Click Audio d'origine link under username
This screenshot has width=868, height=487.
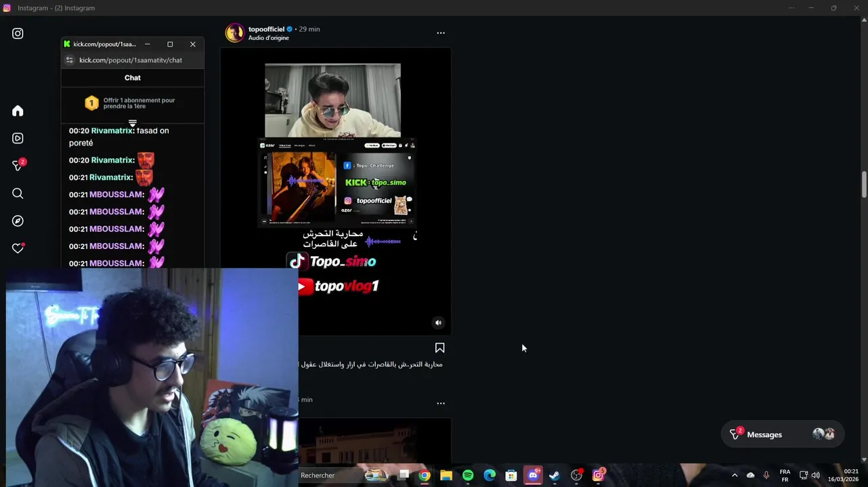click(268, 38)
